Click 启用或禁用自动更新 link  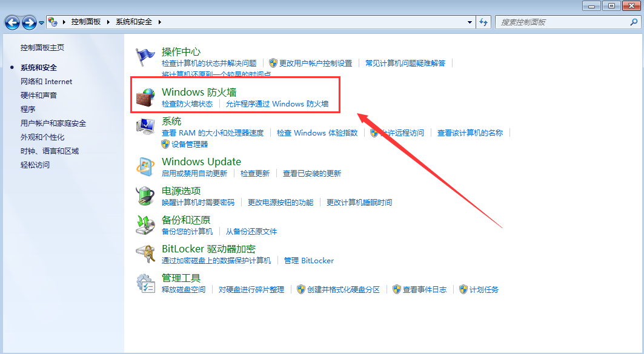pos(194,174)
